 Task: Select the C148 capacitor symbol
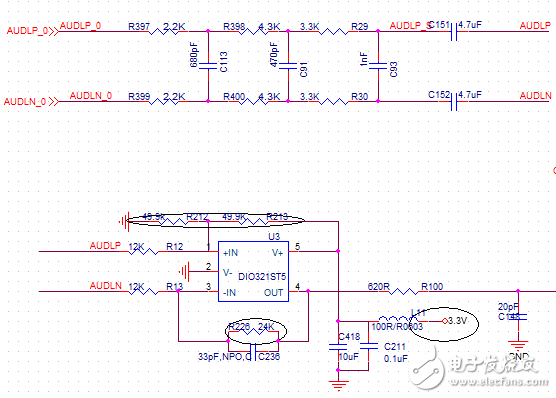[518, 316]
